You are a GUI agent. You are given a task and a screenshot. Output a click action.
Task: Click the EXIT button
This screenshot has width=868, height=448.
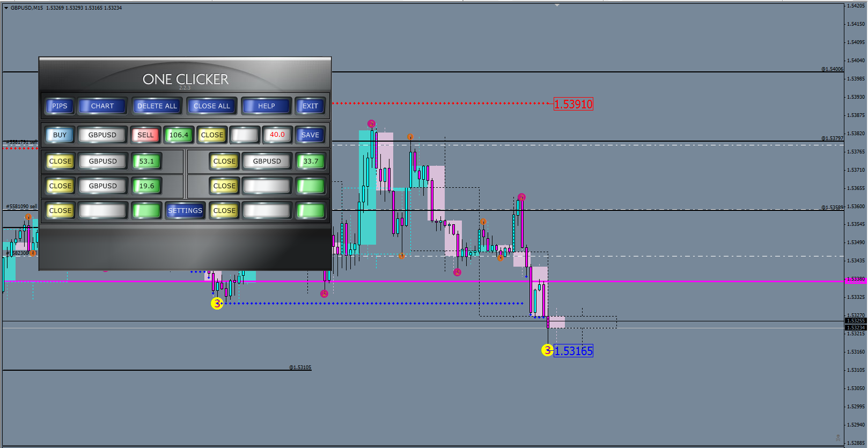coord(310,106)
